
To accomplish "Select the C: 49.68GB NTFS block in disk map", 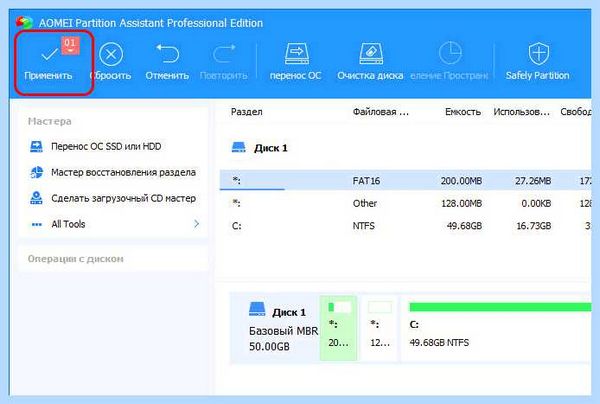I will coord(497,328).
